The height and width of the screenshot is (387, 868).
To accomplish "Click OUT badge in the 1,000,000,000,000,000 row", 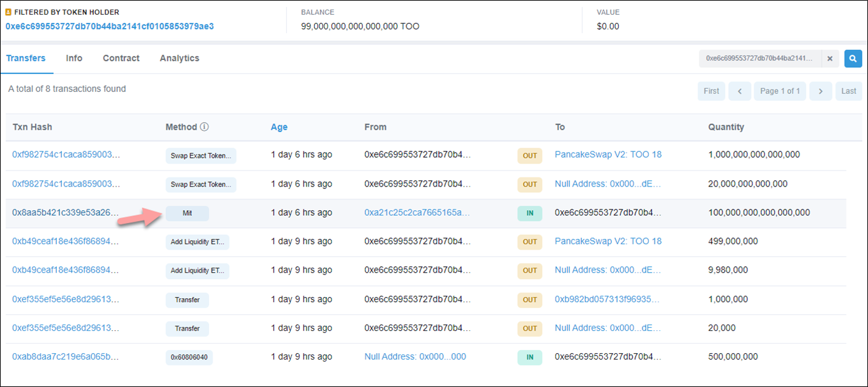I will click(x=529, y=155).
